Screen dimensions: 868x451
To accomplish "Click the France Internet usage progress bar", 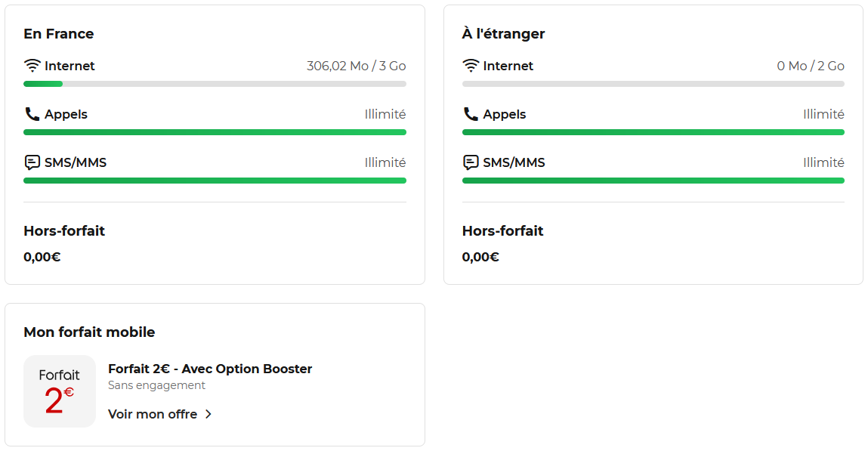I will (215, 84).
